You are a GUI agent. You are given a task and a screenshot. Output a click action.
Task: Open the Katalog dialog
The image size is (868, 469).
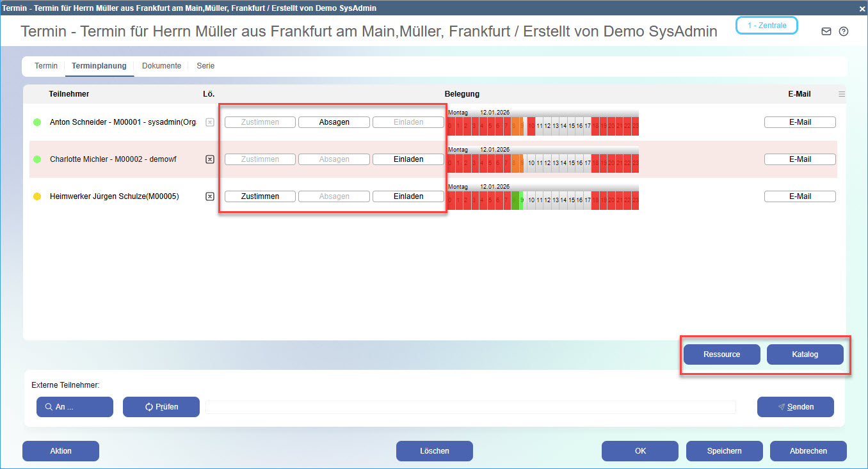(x=805, y=354)
